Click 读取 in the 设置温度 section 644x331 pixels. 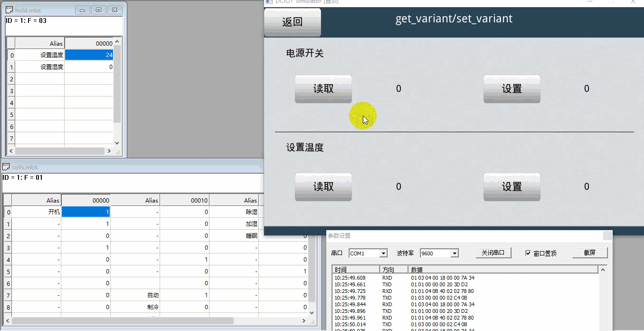tap(323, 186)
